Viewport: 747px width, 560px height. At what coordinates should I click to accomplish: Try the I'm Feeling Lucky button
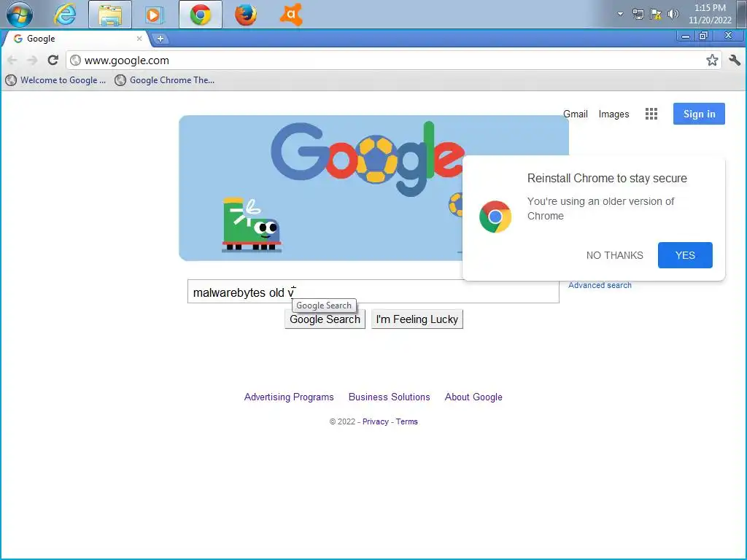click(417, 319)
